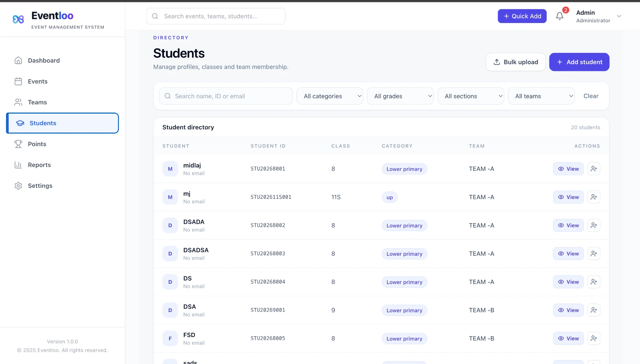Click student ID STU20269001
This screenshot has width=640, height=364.
pyautogui.click(x=268, y=310)
